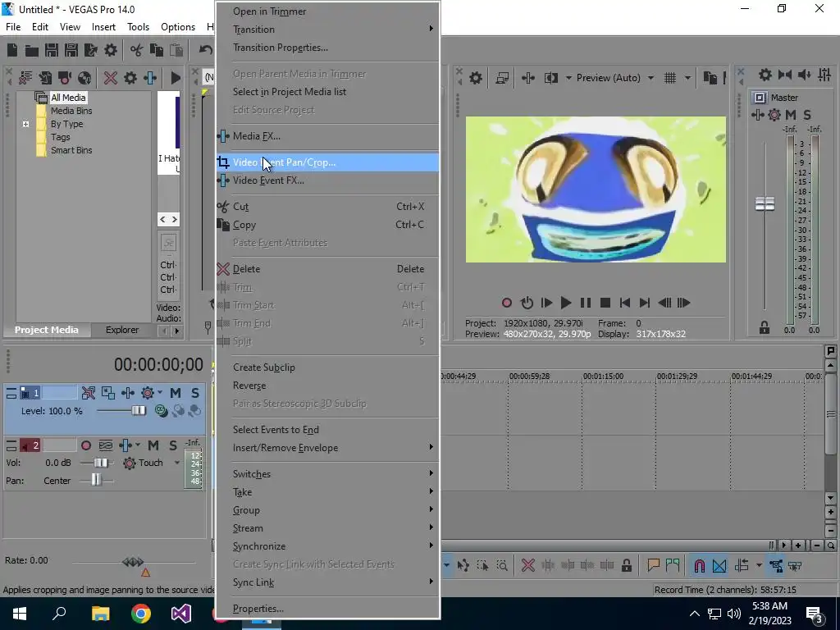The width and height of the screenshot is (840, 630).
Task: Click the Copy toolbar icon
Action: point(157,50)
